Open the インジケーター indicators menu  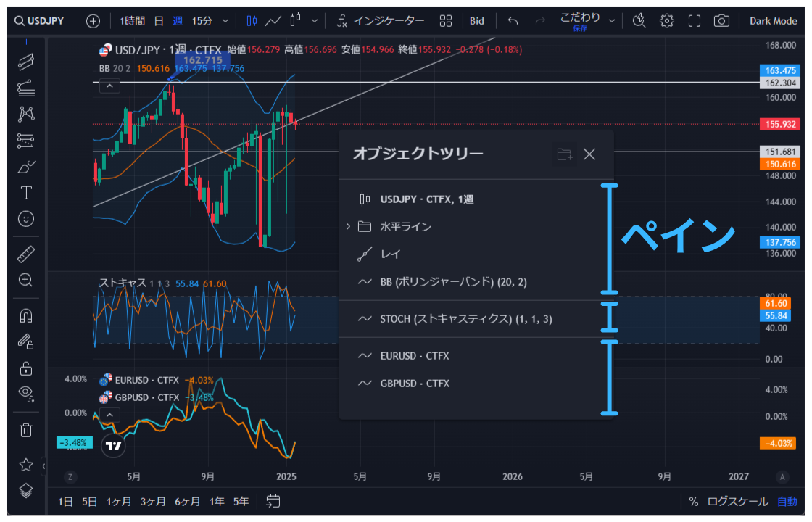tap(381, 21)
